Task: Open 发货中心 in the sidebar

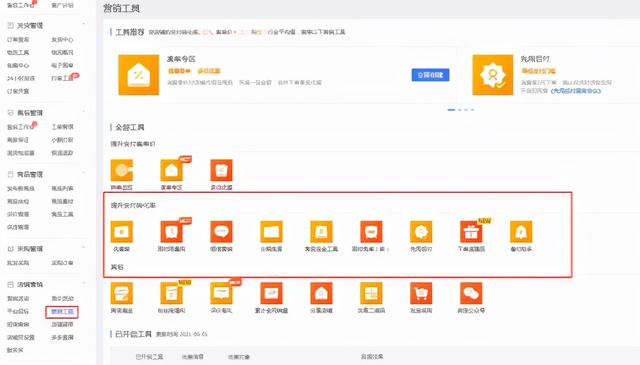Action: pos(62,40)
